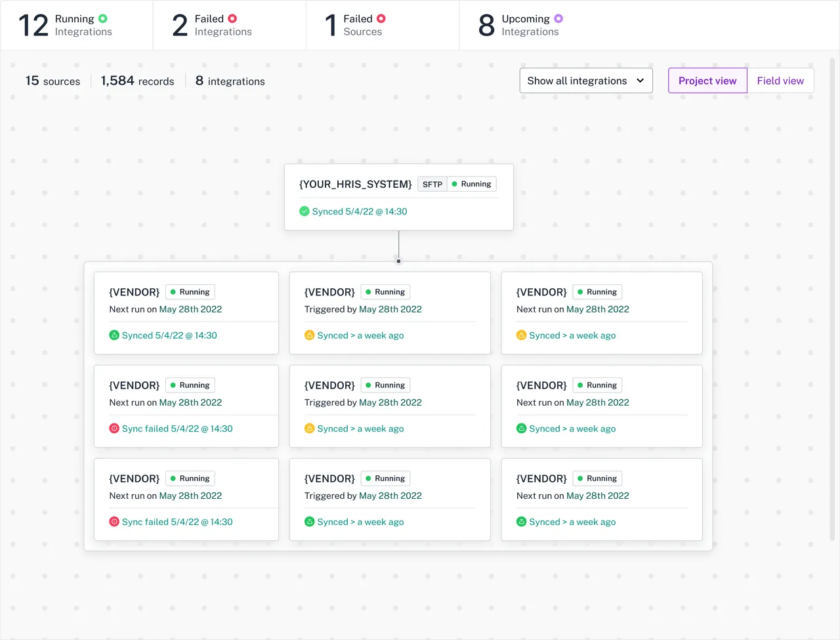840x640 pixels.
Task: Click the chevron arrow in integrations filter
Action: pos(640,81)
